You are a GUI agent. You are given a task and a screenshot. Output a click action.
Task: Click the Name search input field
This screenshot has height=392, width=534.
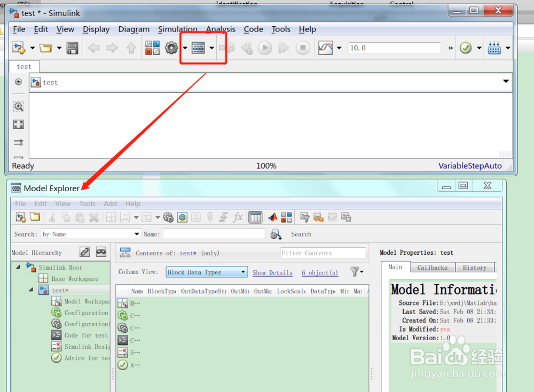click(214, 234)
